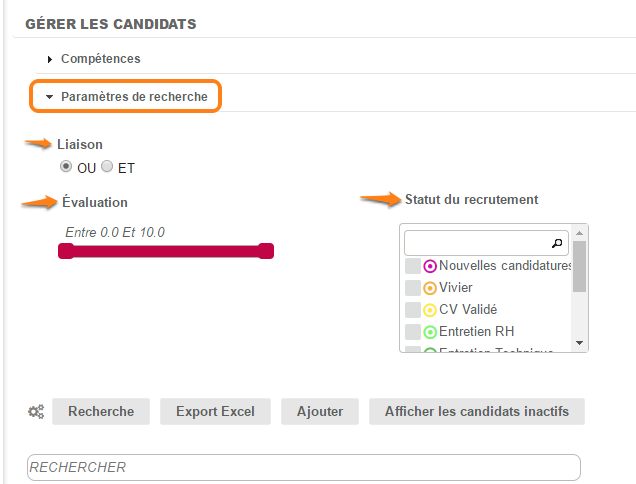Show inactive candidates with Afficher les candidats inactifs

click(x=477, y=411)
